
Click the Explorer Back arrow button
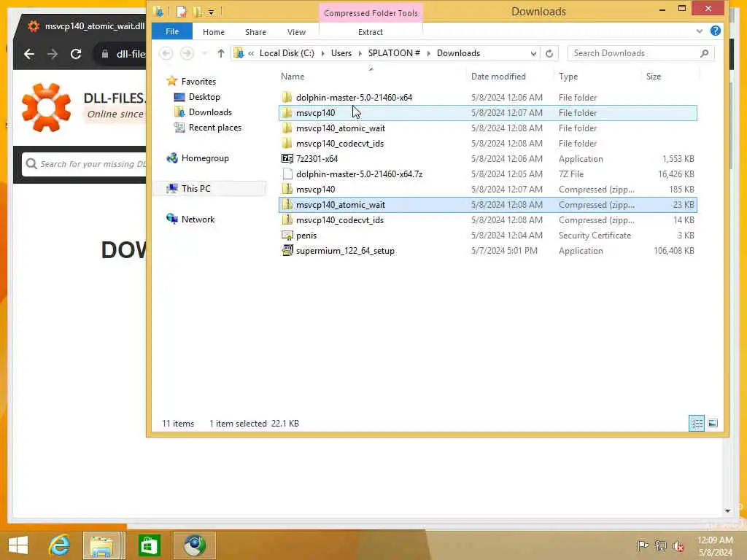[x=166, y=53]
